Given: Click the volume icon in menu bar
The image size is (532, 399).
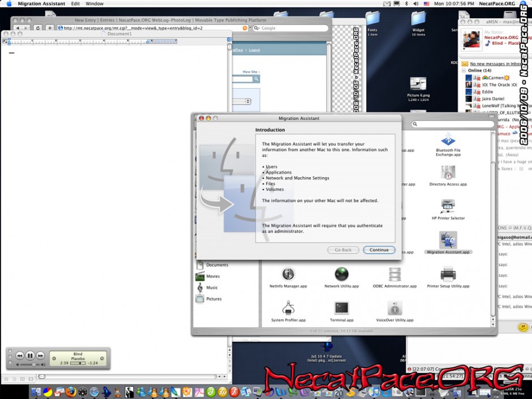Looking at the screenshot, I should tap(416, 3).
